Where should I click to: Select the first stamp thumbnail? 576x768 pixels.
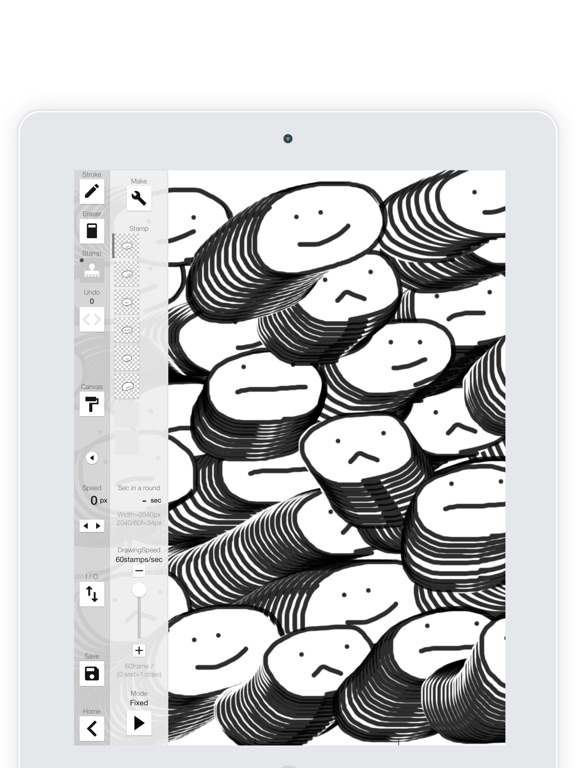click(127, 246)
